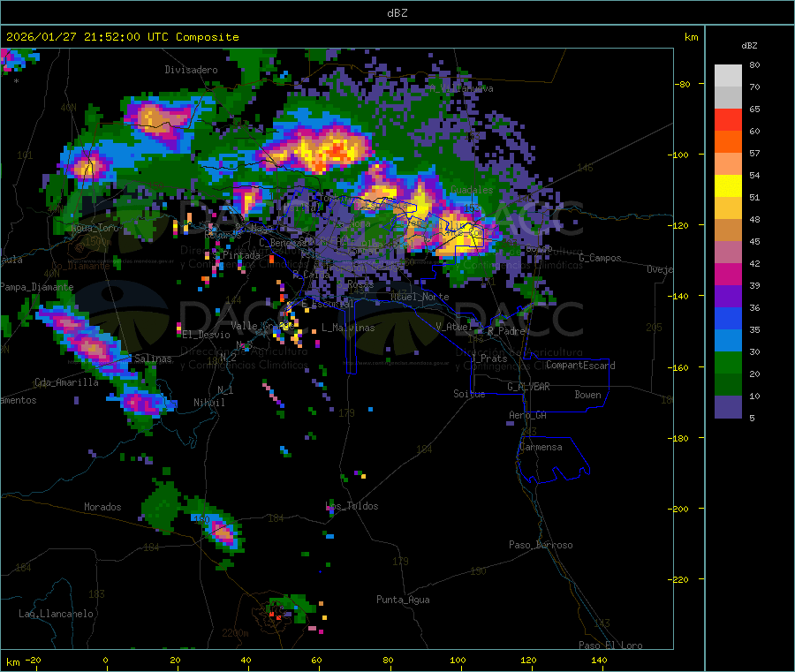Click the 'Guadales' place label
Viewport: 795px width, 672px height.
click(x=472, y=190)
